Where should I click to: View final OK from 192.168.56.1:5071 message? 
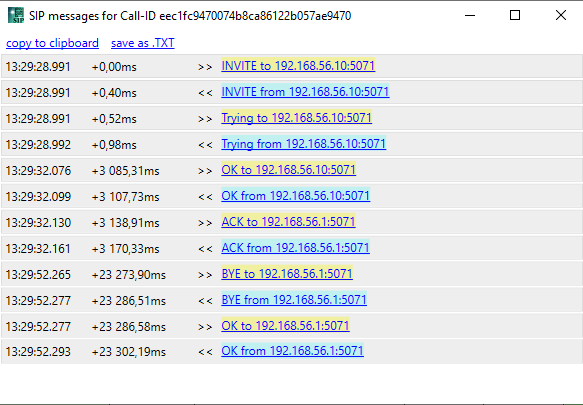[x=293, y=351]
